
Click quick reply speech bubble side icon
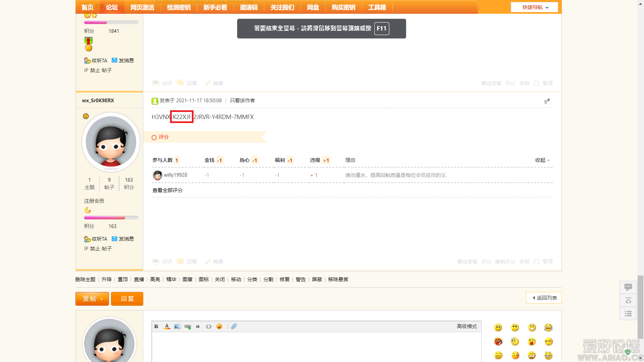tap(628, 287)
